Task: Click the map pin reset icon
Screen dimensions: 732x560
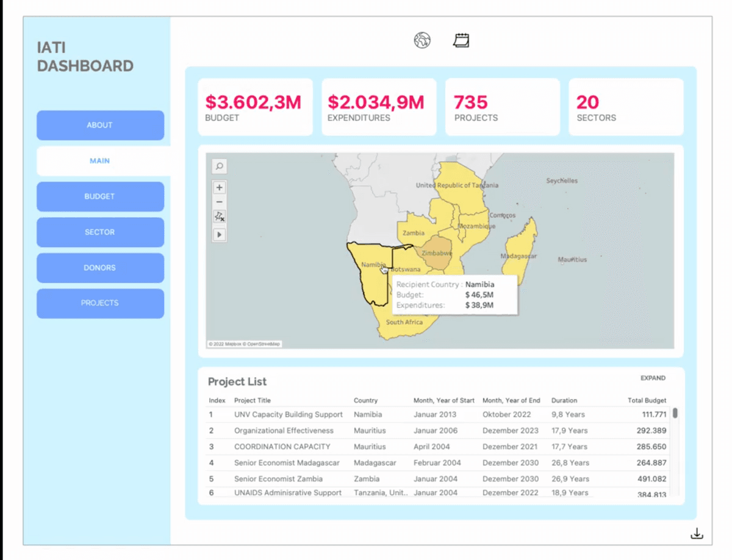Action: click(219, 217)
